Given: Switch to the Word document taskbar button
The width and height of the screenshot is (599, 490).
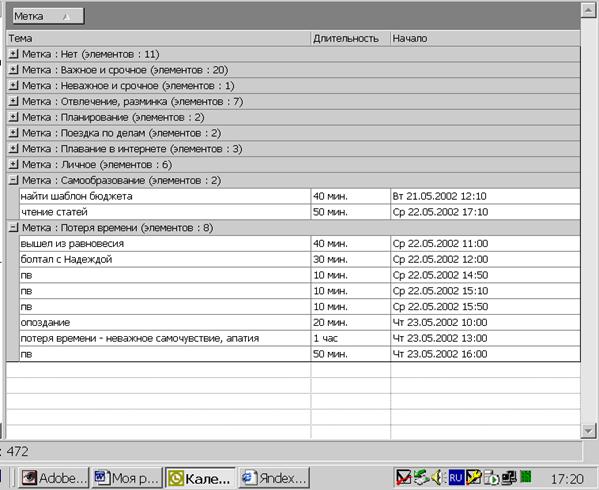Looking at the screenshot, I should [x=127, y=478].
